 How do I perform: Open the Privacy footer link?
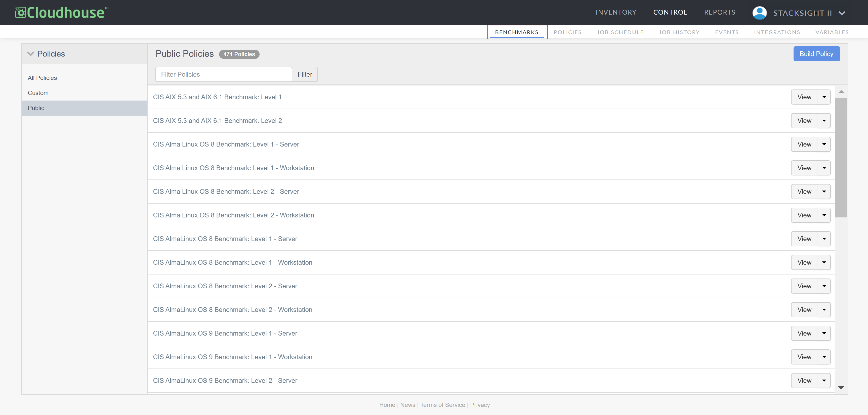(480, 405)
